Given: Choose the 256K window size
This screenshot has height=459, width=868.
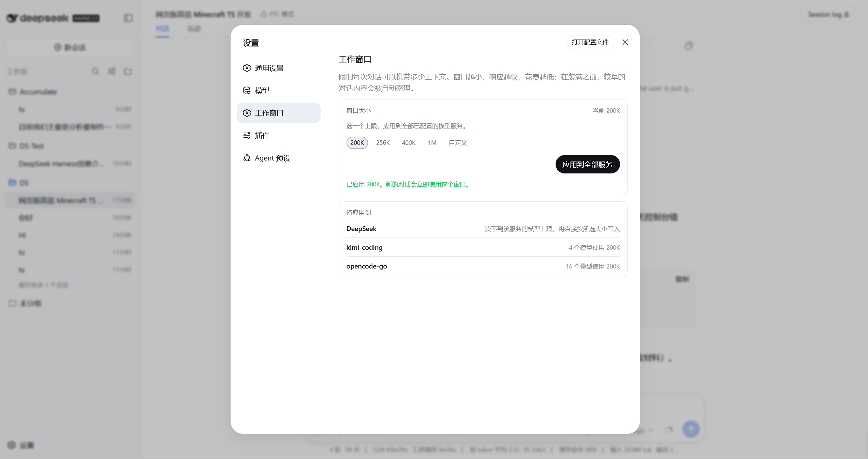Looking at the screenshot, I should [x=383, y=142].
